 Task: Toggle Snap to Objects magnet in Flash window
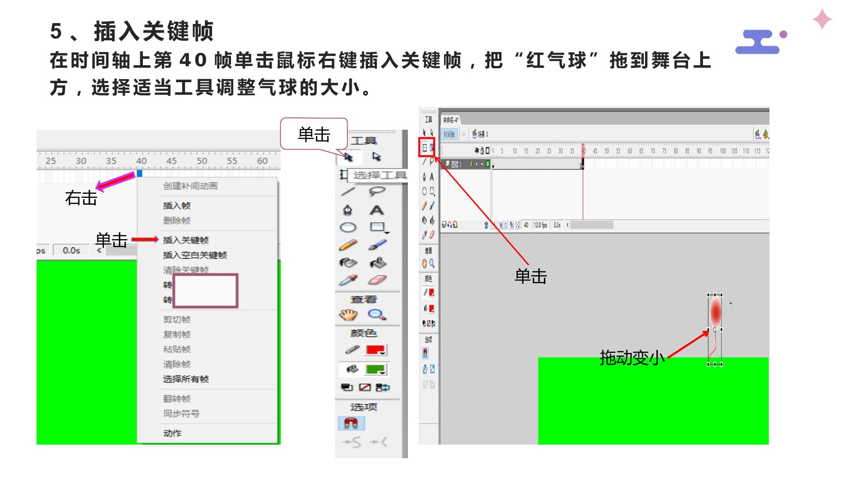pos(425,353)
